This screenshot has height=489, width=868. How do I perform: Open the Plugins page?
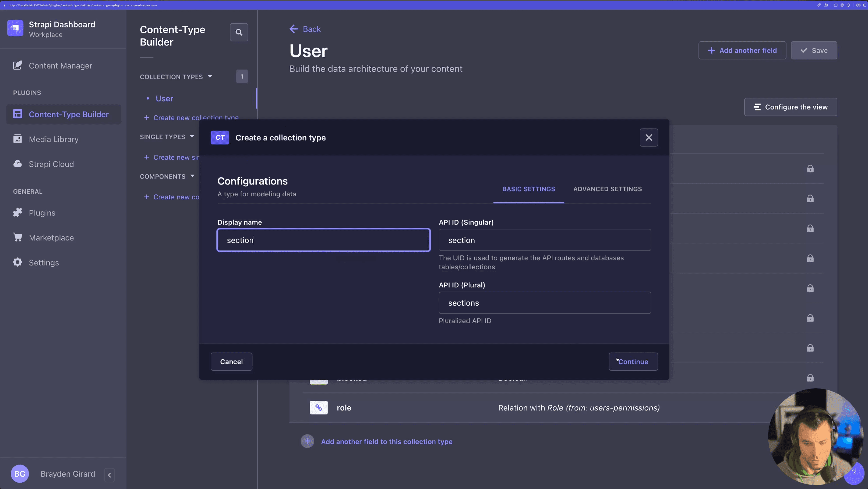[x=34, y=213]
